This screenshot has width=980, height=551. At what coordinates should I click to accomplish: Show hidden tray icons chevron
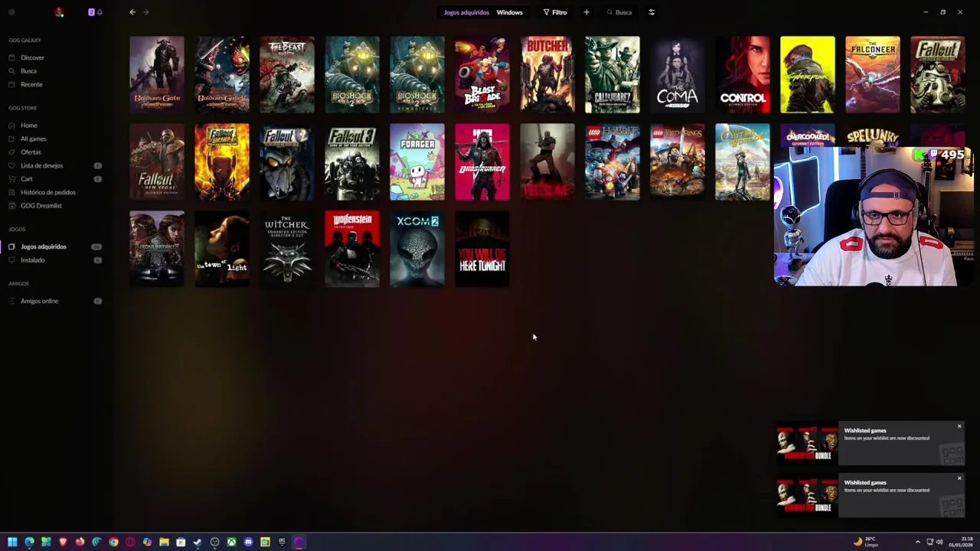(x=918, y=542)
